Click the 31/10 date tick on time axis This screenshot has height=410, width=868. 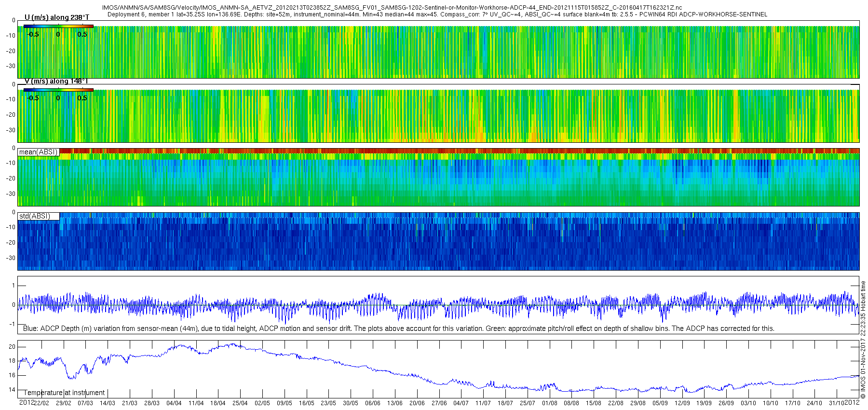(x=837, y=403)
